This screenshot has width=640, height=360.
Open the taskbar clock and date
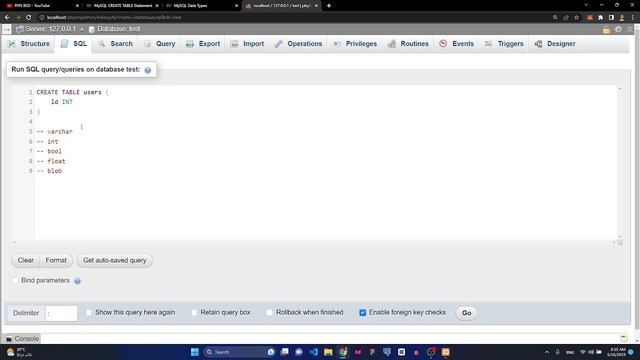(616, 352)
